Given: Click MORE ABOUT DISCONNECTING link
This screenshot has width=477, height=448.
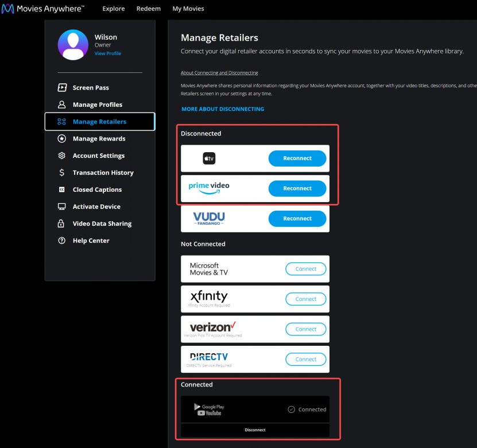Looking at the screenshot, I should [223, 109].
